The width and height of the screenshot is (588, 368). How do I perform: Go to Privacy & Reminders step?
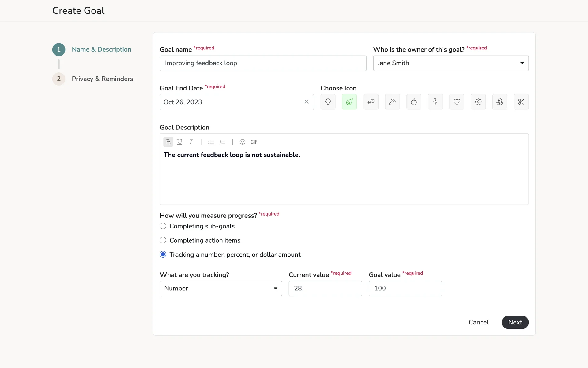click(102, 79)
